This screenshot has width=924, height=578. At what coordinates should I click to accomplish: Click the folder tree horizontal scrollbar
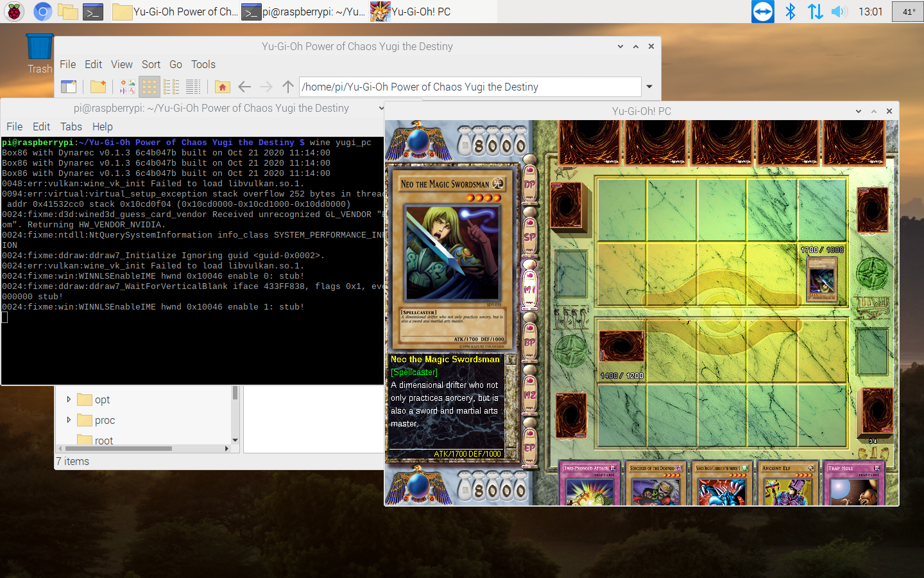[x=117, y=448]
